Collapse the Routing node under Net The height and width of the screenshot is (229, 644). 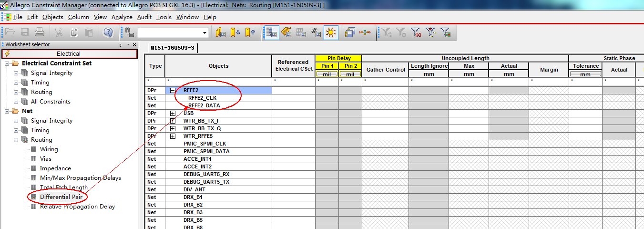tap(17, 140)
